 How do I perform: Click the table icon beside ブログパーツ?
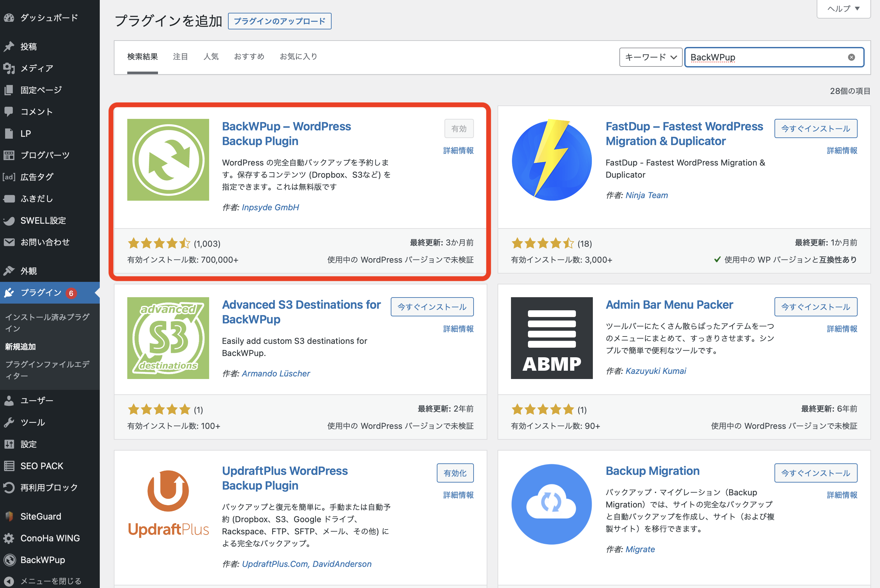click(9, 155)
